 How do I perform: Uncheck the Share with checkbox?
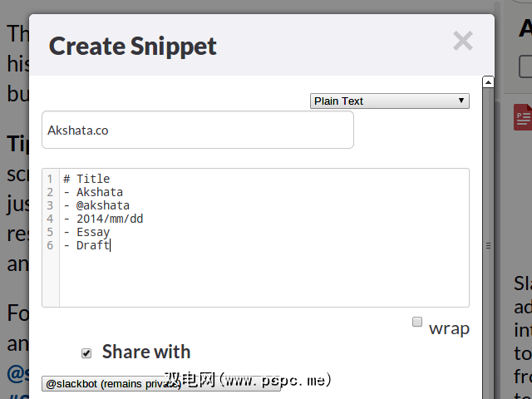click(86, 353)
